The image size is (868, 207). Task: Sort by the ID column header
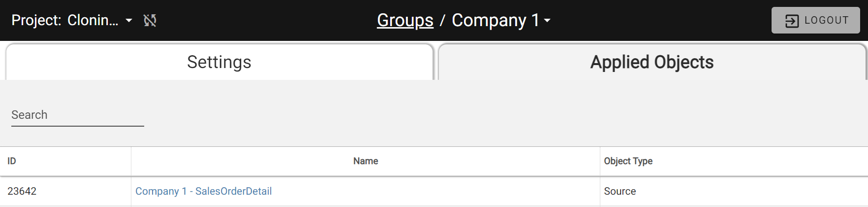coord(65,161)
